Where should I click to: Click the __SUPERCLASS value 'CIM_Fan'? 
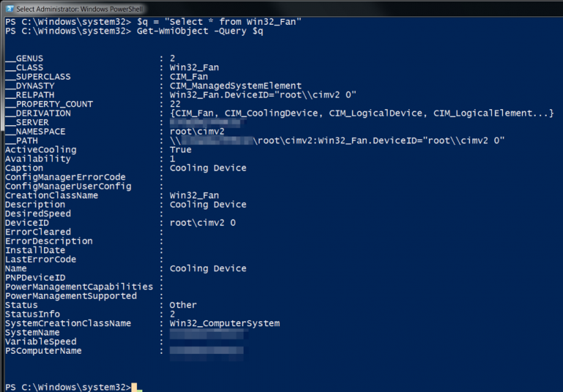[189, 76]
